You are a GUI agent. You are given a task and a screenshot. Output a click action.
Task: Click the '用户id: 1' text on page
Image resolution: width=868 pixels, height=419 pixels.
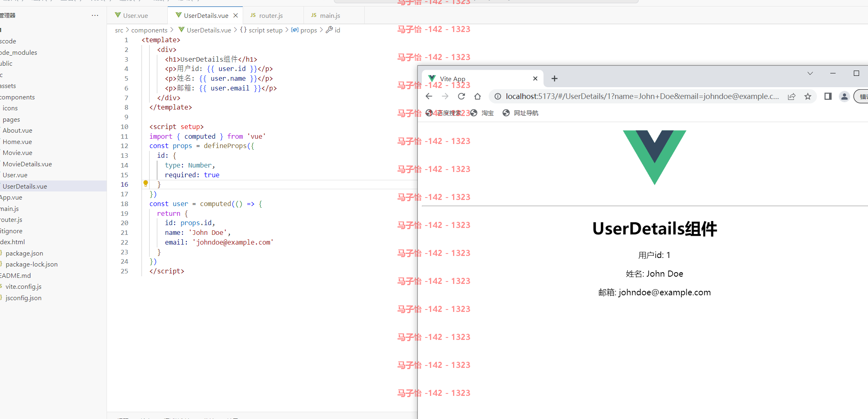(654, 255)
